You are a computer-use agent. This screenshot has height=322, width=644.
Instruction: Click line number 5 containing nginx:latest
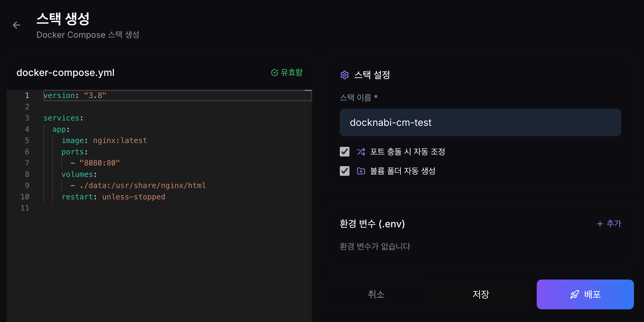(27, 140)
